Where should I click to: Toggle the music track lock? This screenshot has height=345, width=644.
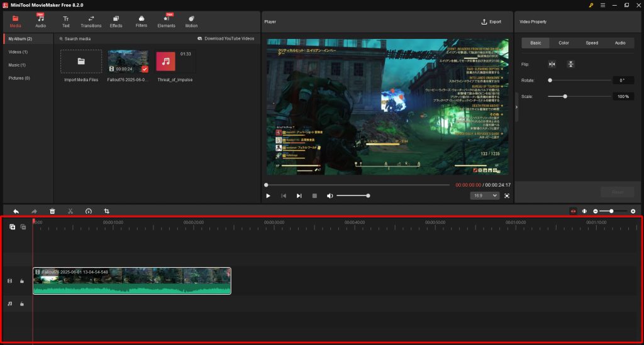tap(22, 304)
